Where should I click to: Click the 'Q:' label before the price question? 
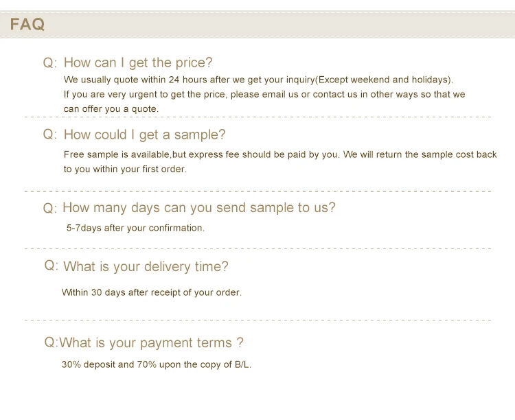point(50,62)
